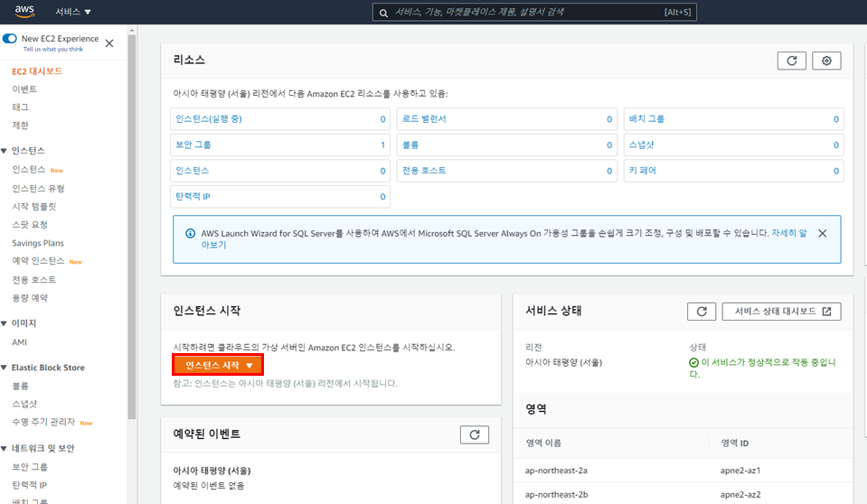
Task: Open 볼륨 resource card link
Action: [410, 145]
